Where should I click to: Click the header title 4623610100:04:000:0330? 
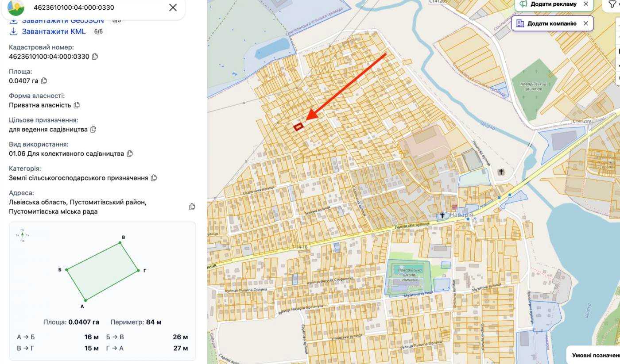point(74,8)
